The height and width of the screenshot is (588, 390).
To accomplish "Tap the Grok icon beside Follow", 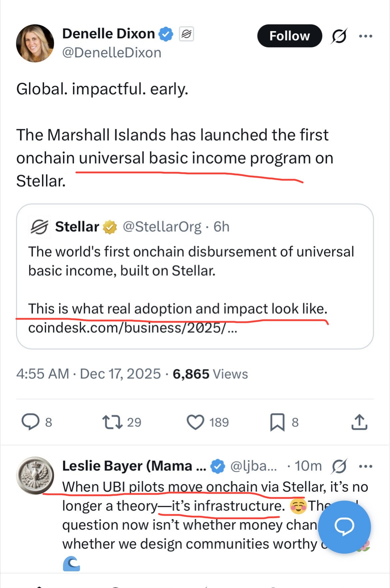I will pos(339,36).
